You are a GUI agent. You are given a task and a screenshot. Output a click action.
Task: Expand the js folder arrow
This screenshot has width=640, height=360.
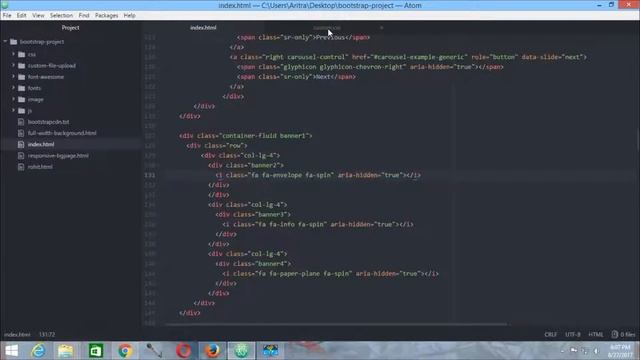click(13, 110)
